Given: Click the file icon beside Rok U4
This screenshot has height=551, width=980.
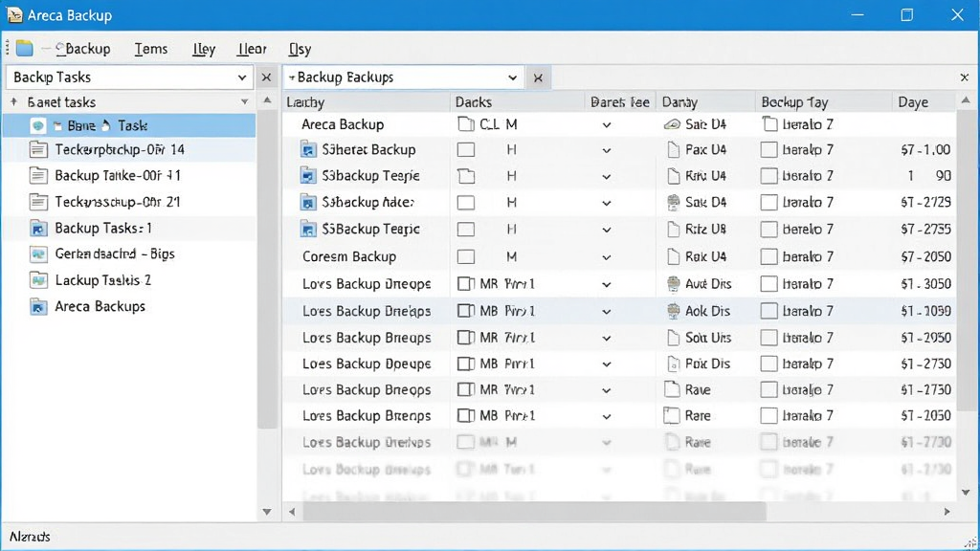Looking at the screenshot, I should (x=673, y=256).
